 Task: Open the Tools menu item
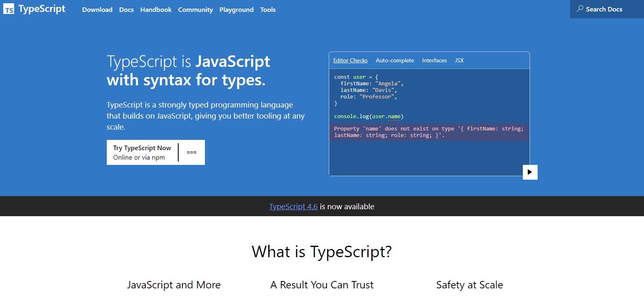268,9
